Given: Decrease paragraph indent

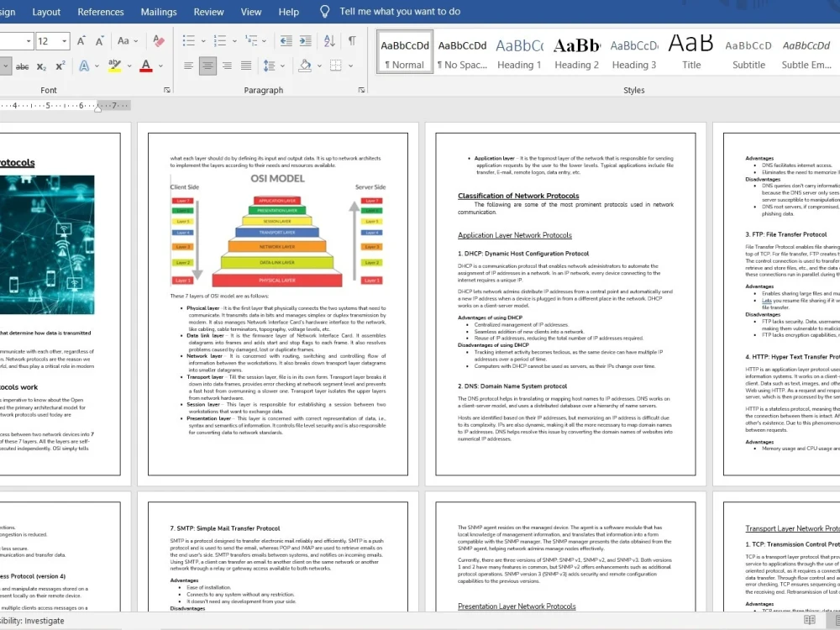Looking at the screenshot, I should 286,40.
